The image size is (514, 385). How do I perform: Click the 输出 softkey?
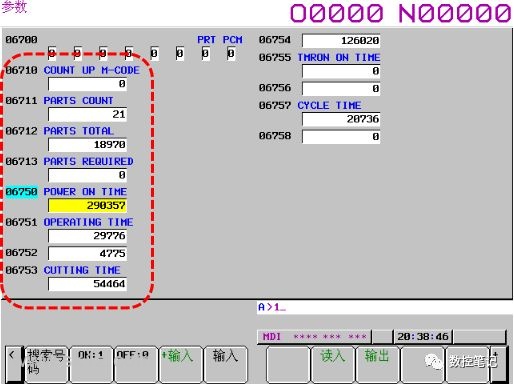[377, 364]
